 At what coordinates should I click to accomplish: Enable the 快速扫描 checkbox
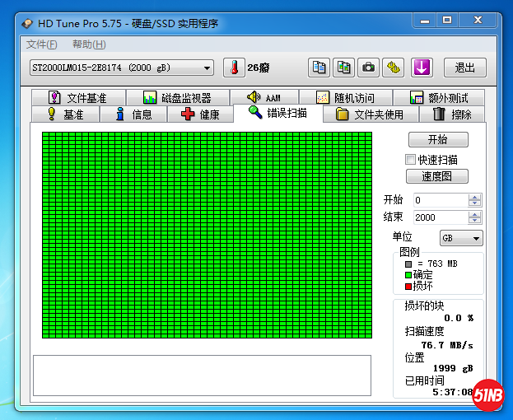(411, 160)
